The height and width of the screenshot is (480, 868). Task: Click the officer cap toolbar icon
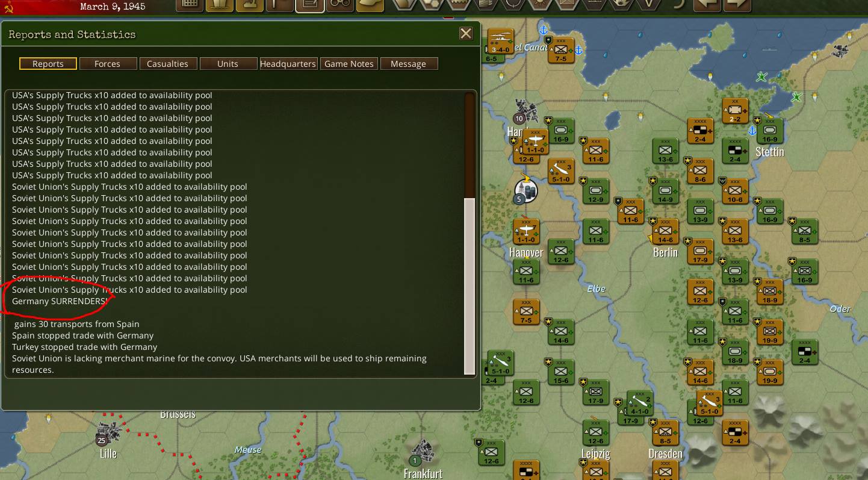(x=370, y=5)
